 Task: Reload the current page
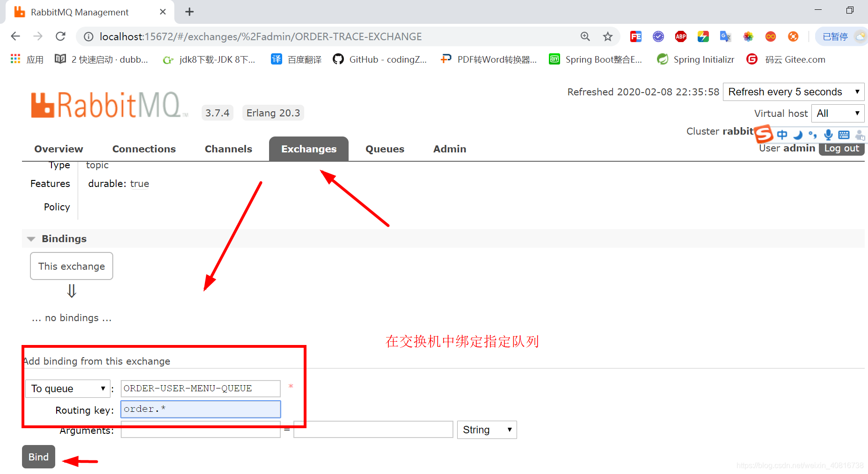[x=60, y=36]
